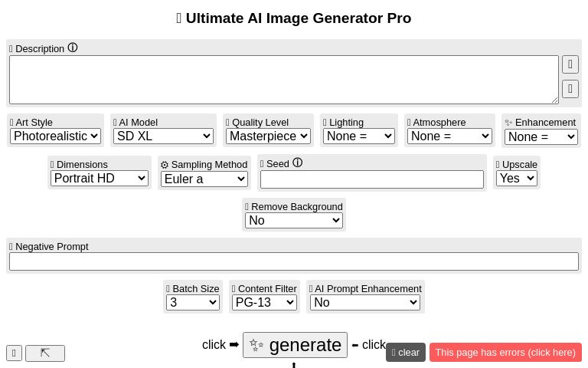Open the Content Filter dropdown
Screen dimensions: 588x368
pyautogui.click(x=264, y=302)
